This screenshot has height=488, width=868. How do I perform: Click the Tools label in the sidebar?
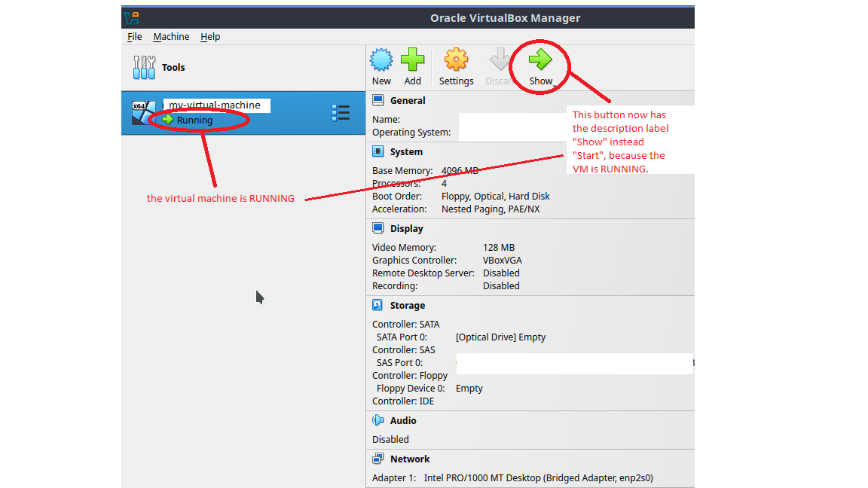pos(173,68)
